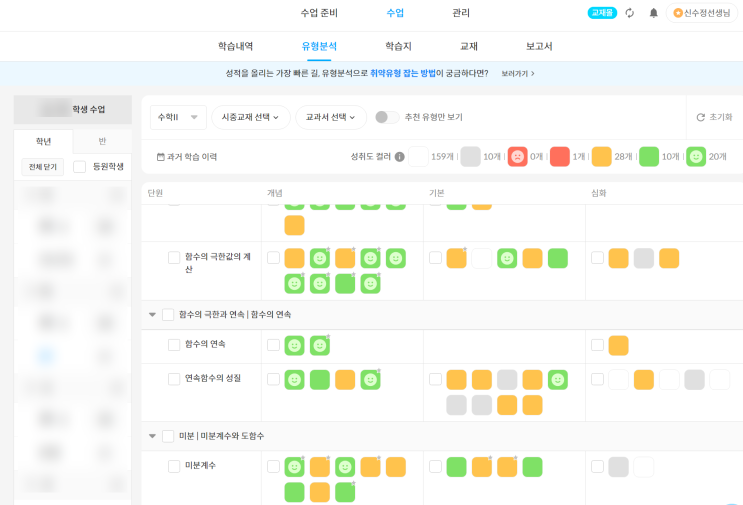Click the solid red 1개 legend swatch
Image resolution: width=743 pixels, height=505 pixels.
(x=560, y=156)
